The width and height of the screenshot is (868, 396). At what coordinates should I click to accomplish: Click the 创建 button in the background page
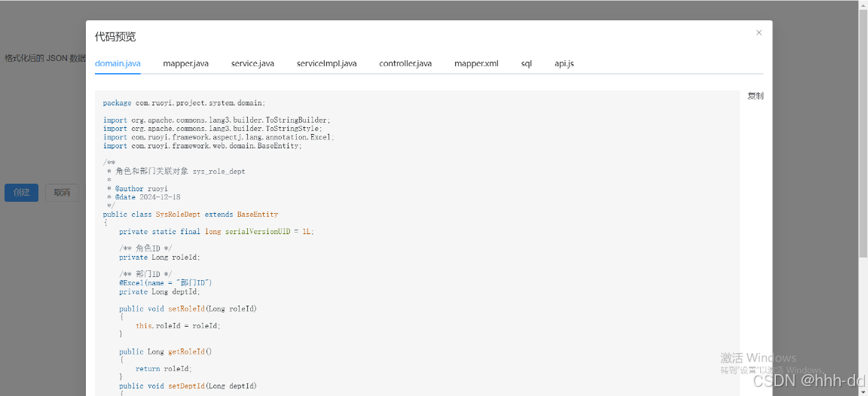point(22,193)
